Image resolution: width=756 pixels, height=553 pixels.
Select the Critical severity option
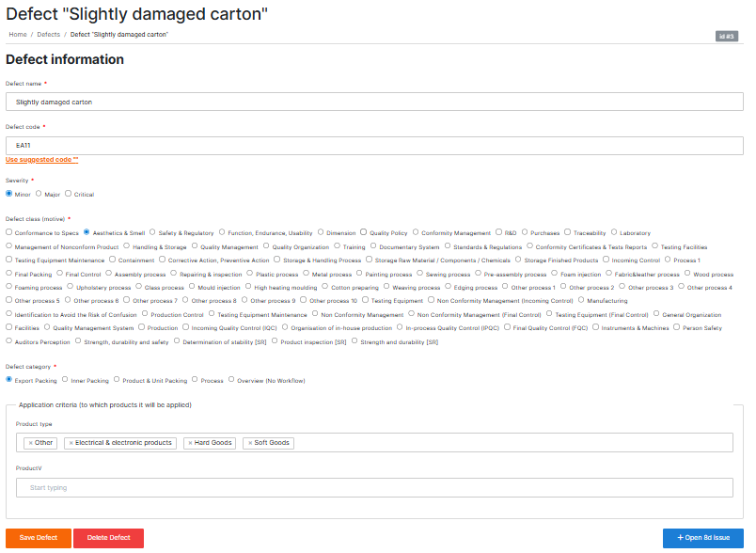tap(69, 195)
